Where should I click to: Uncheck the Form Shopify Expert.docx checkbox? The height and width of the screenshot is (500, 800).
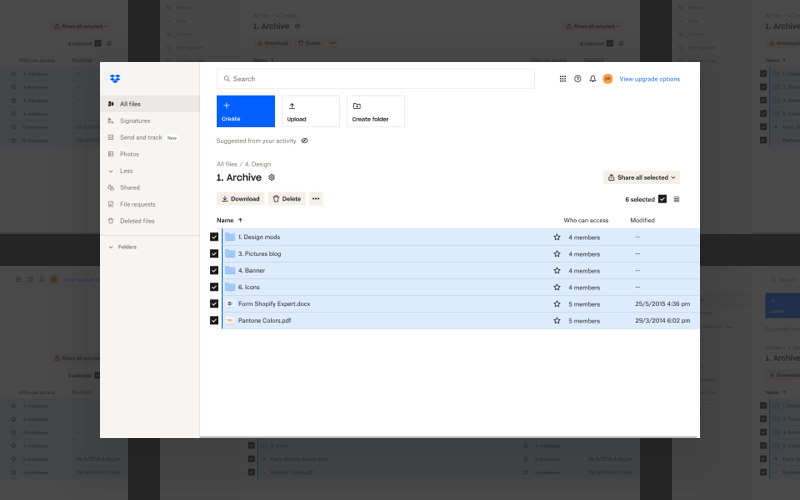tap(214, 304)
